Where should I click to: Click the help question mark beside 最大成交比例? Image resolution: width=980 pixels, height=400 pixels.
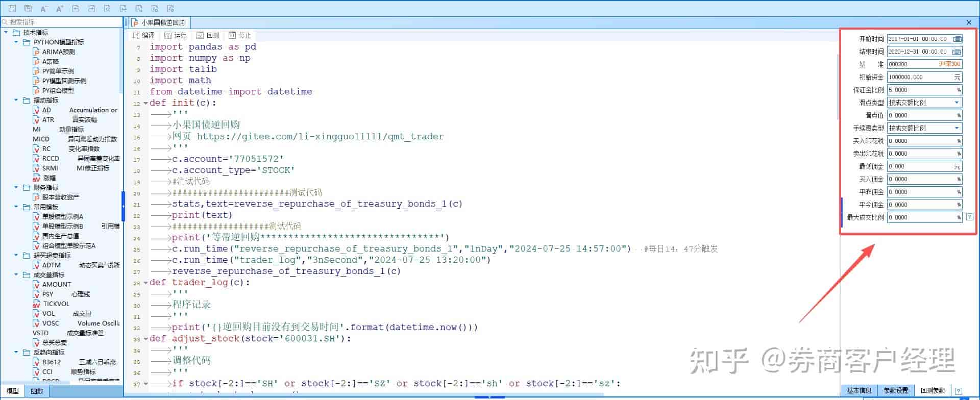970,217
